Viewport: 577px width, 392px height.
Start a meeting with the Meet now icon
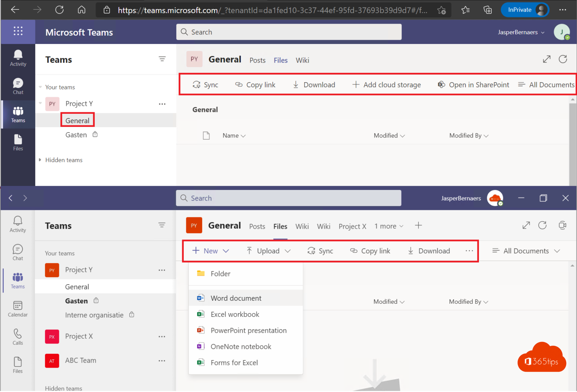562,225
